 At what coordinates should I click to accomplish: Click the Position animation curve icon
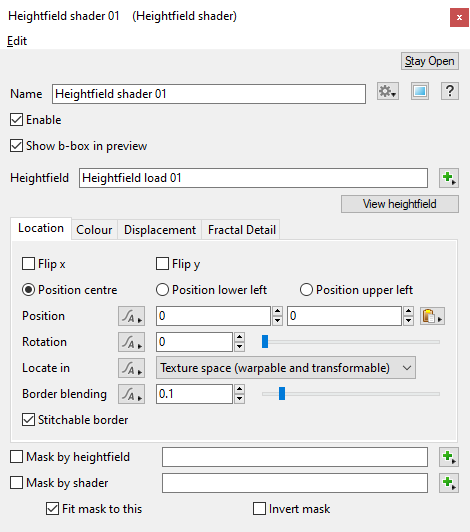point(131,316)
